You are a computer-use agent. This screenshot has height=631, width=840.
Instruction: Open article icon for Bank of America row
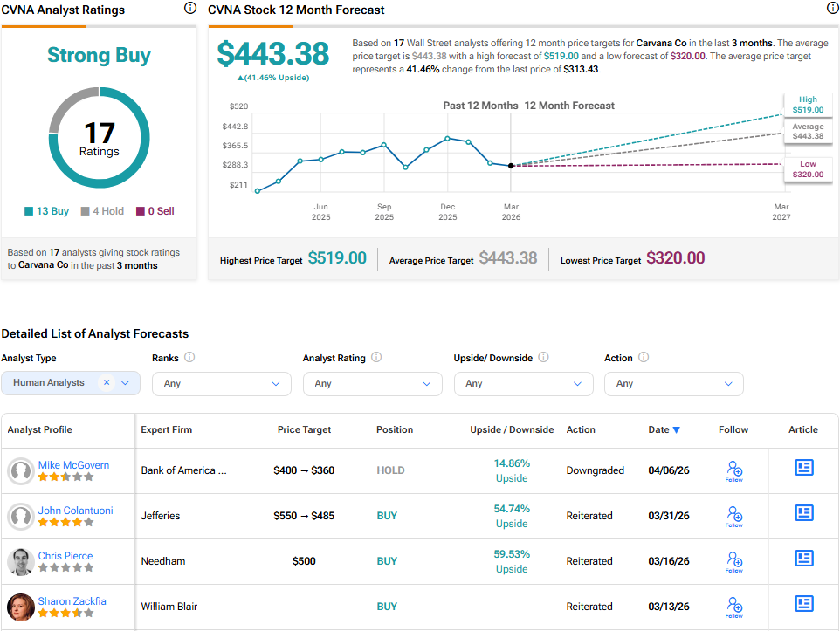pyautogui.click(x=803, y=468)
